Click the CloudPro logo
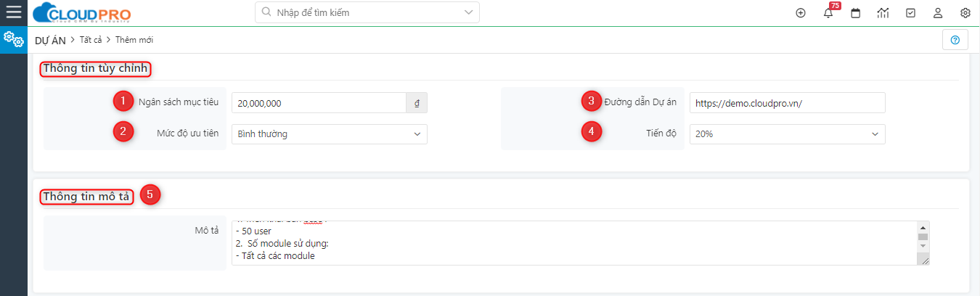The image size is (980, 296). (x=82, y=13)
